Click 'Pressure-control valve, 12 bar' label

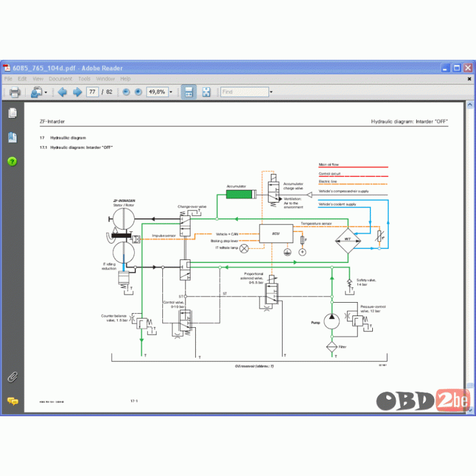coord(373,309)
